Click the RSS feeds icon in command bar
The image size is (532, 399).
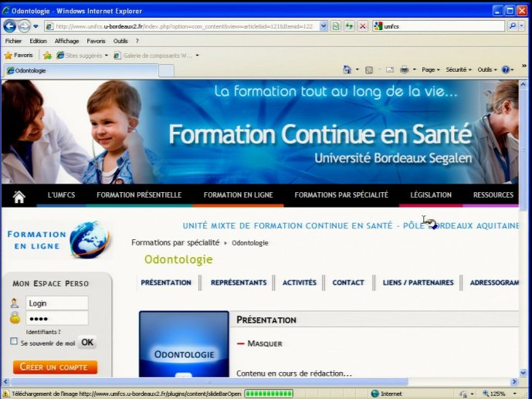[369, 69]
